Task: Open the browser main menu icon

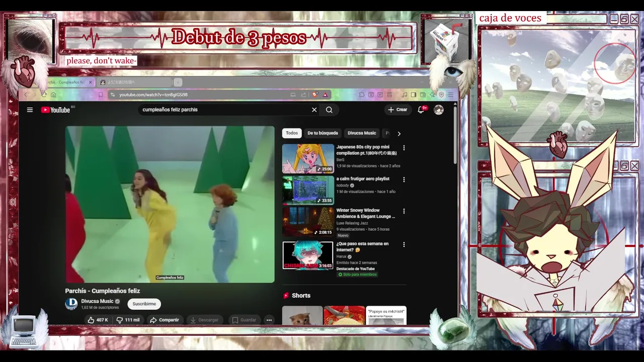Action: tap(451, 95)
